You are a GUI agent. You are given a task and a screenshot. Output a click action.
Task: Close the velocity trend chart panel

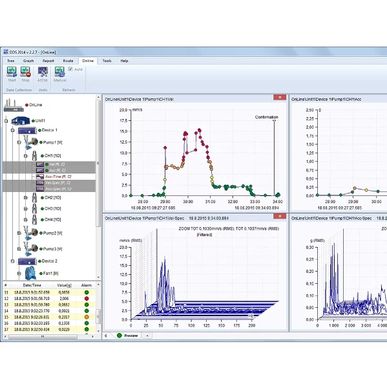coord(280,97)
